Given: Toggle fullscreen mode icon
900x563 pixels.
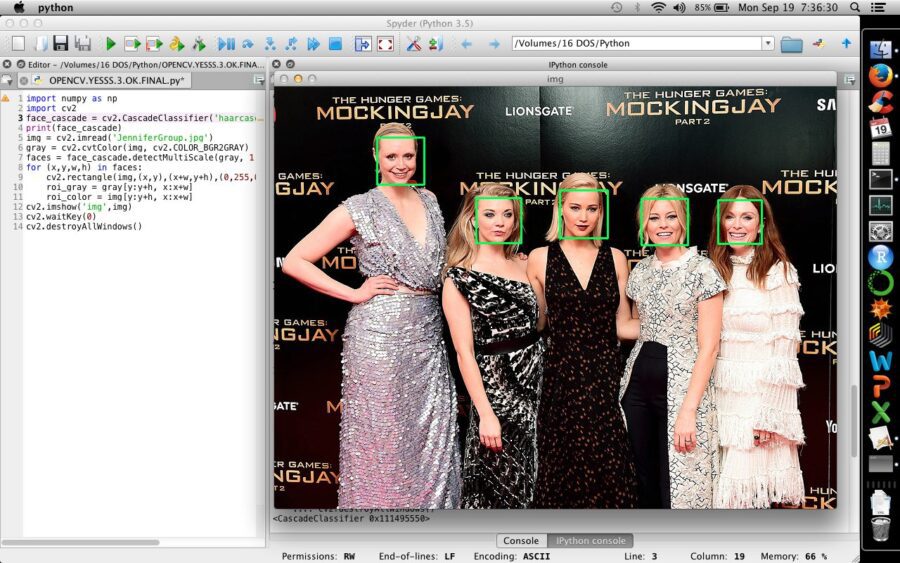Looking at the screenshot, I should (385, 44).
